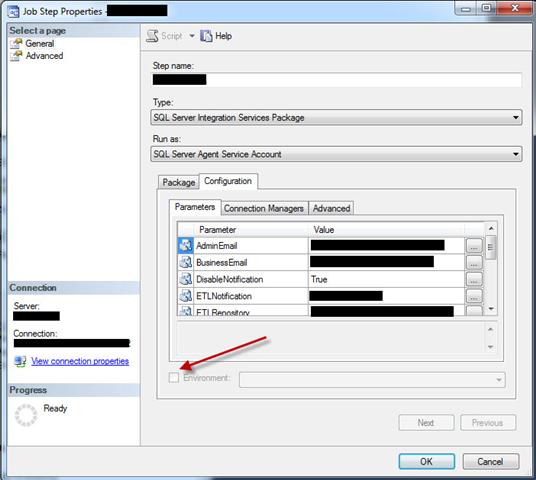Viewport: 536px width, 480px height.
Task: Select the Parameters tab
Action: [x=195, y=207]
